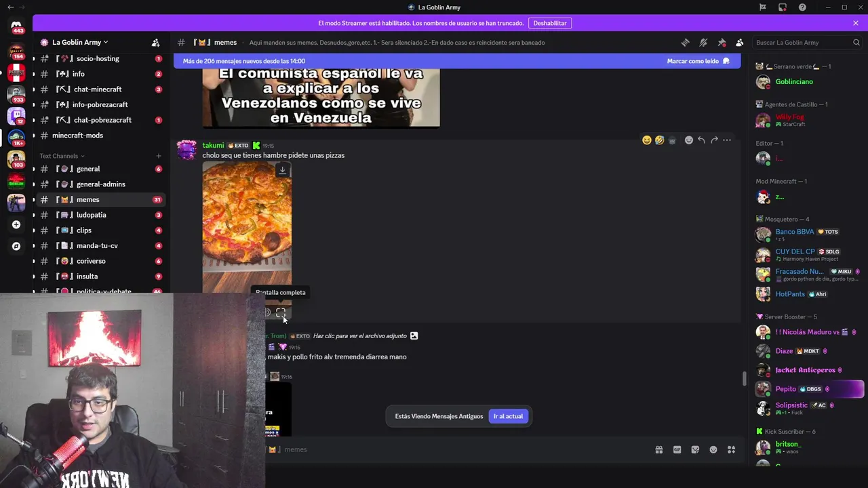Add a server with plus icon

point(16,224)
